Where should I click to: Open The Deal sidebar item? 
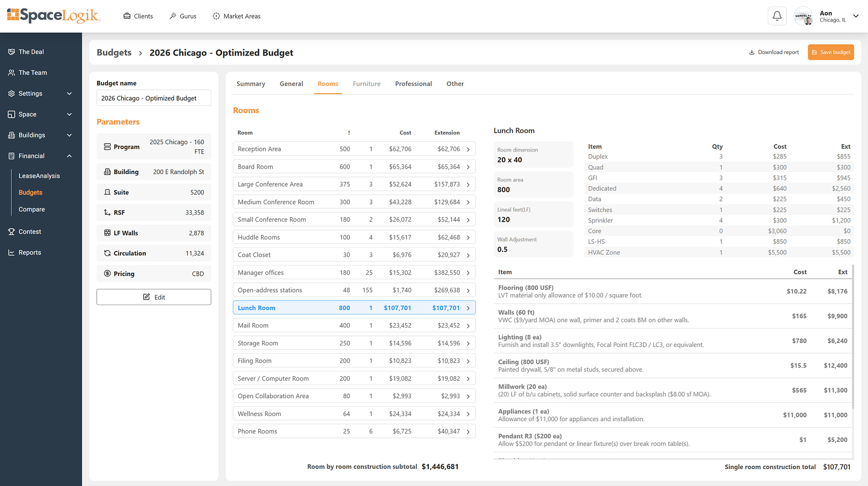31,52
